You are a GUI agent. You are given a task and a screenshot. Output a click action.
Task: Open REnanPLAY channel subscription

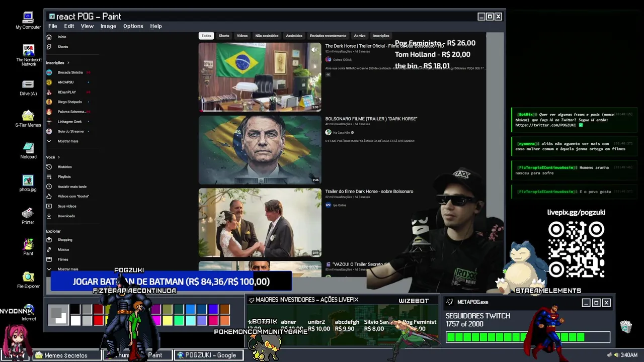pyautogui.click(x=68, y=92)
